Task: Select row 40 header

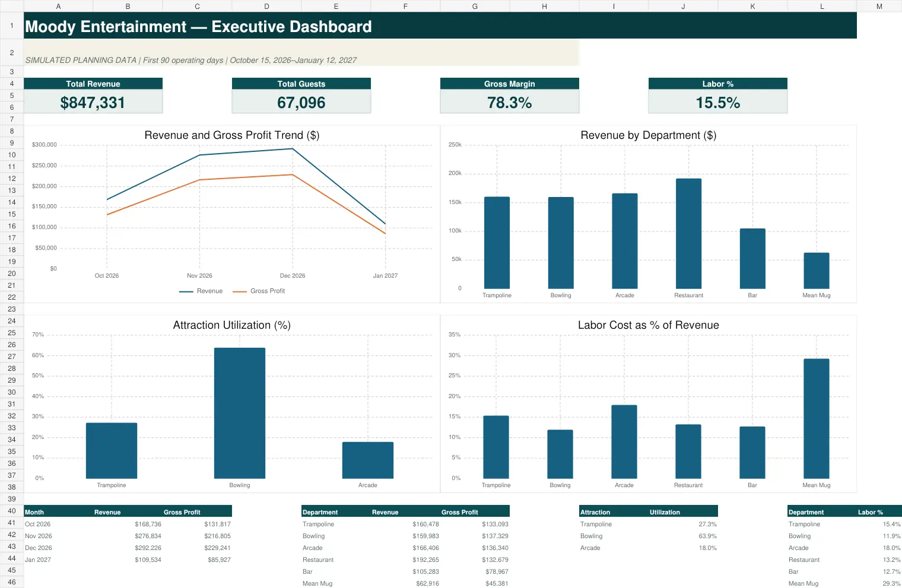Action: pyautogui.click(x=11, y=511)
